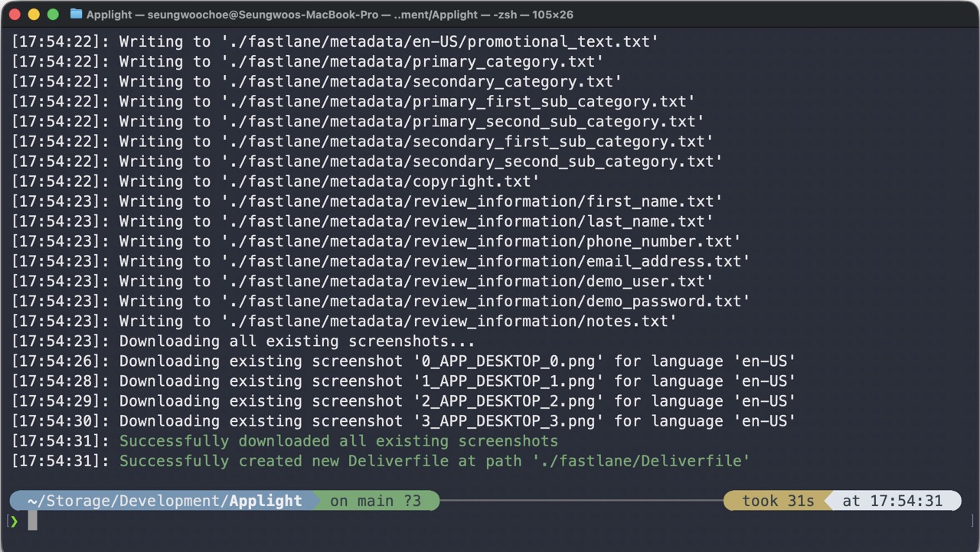Click the demo_user.txt log line
Image resolution: width=980 pixels, height=552 pixels.
[x=362, y=281]
